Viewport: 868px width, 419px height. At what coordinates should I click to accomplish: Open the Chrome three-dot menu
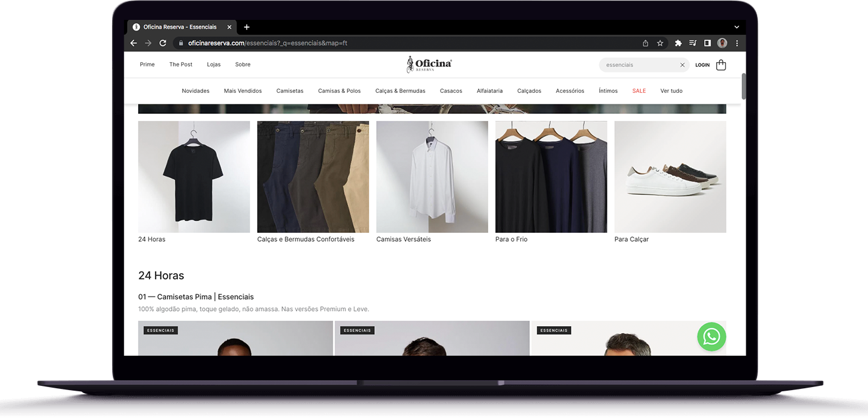click(737, 43)
